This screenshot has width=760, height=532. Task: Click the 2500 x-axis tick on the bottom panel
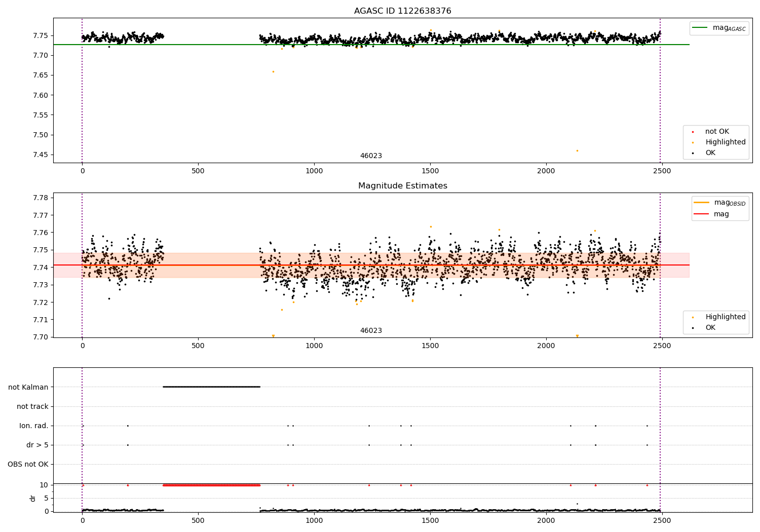[662, 520]
